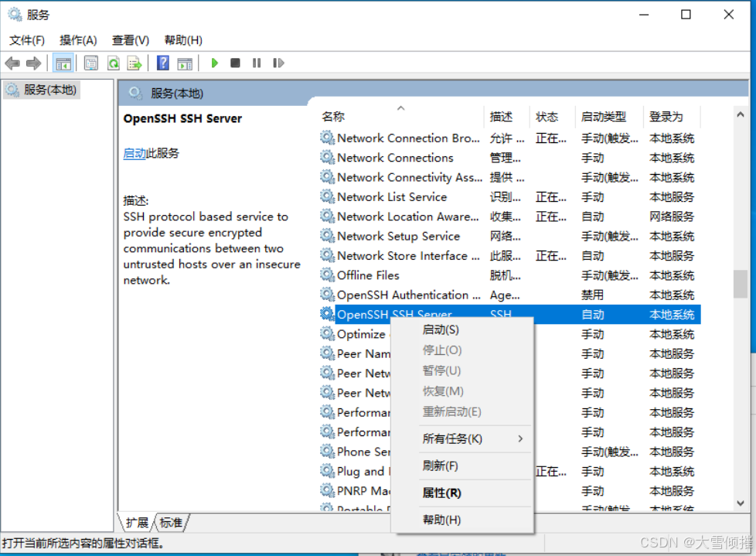756x556 pixels.
Task: Click the Forward arrow in toolbar
Action: [34, 63]
